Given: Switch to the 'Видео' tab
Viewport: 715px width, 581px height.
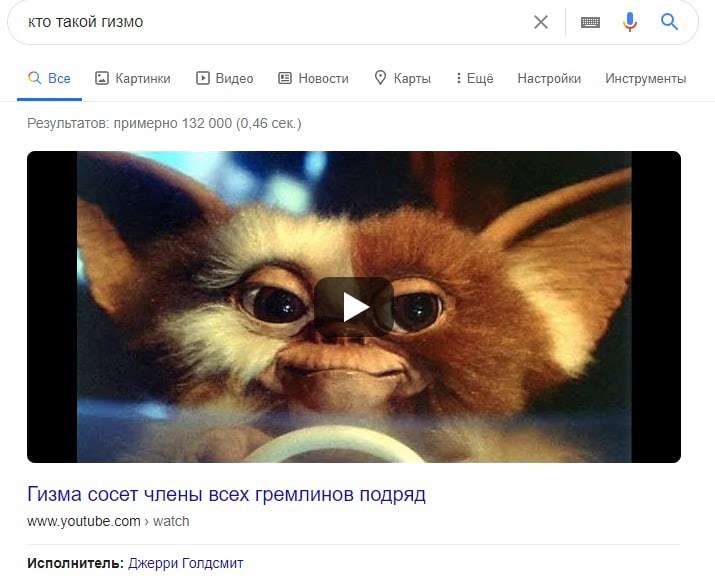Looking at the screenshot, I should tap(225, 78).
